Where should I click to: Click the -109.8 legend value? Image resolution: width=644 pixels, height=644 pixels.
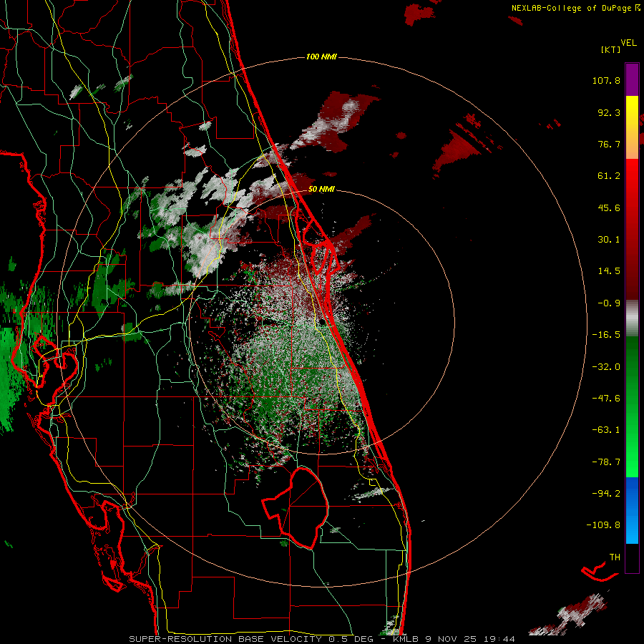point(604,525)
